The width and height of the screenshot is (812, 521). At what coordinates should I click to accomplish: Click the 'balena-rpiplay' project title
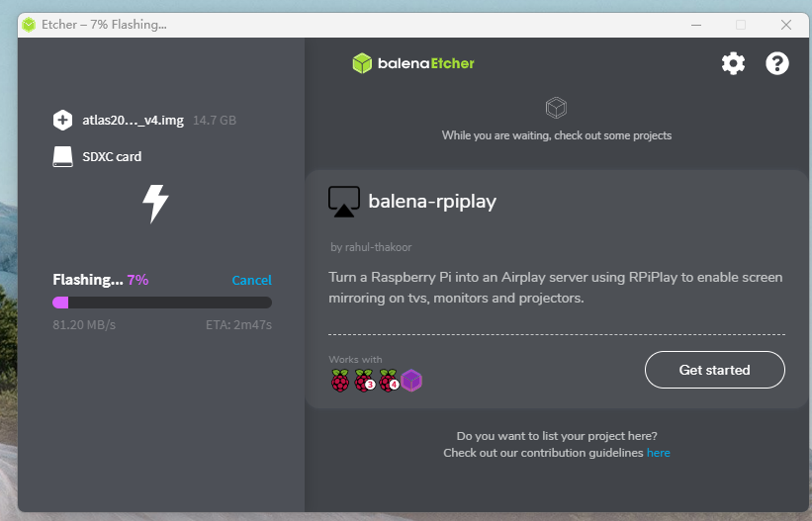click(432, 201)
